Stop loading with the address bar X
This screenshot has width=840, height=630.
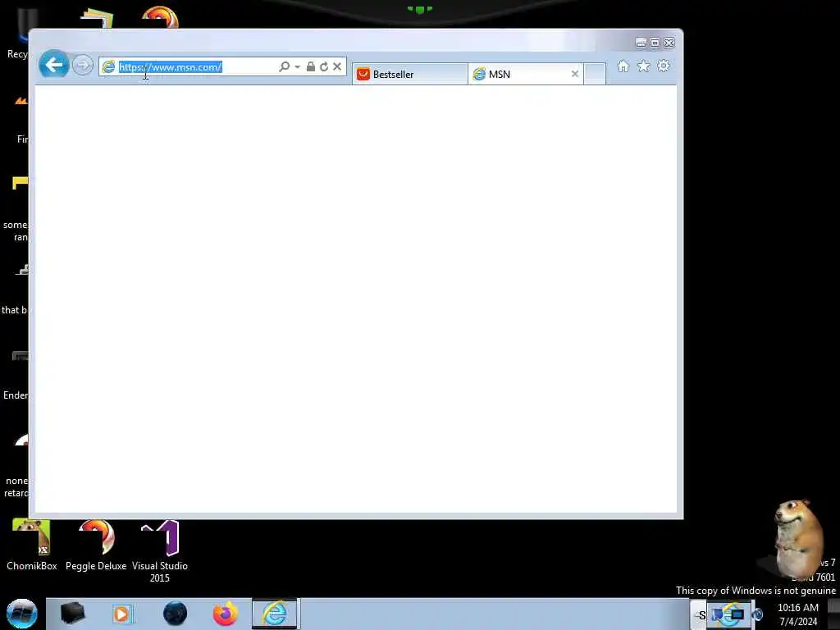coord(337,66)
